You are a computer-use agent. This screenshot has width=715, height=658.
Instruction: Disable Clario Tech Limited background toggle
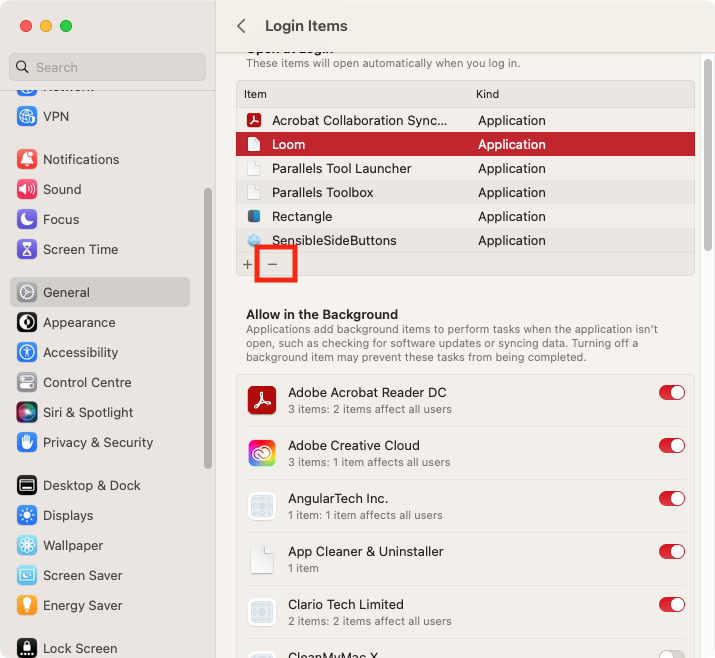pos(672,605)
